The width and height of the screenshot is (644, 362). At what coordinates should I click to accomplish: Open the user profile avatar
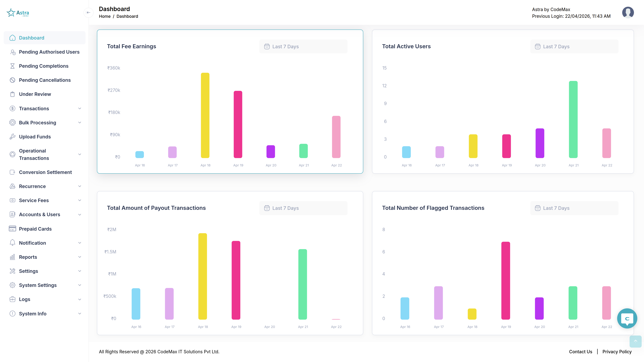point(628,13)
